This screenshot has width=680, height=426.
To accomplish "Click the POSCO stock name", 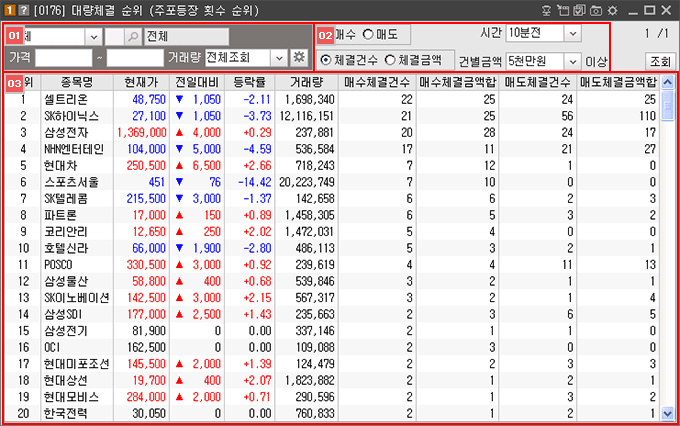I will click(58, 264).
